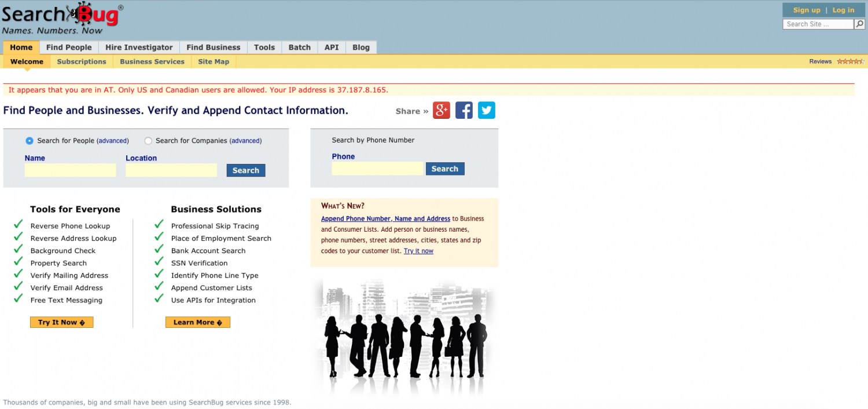Image resolution: width=868 pixels, height=409 pixels.
Task: Open the API tab
Action: pos(332,48)
